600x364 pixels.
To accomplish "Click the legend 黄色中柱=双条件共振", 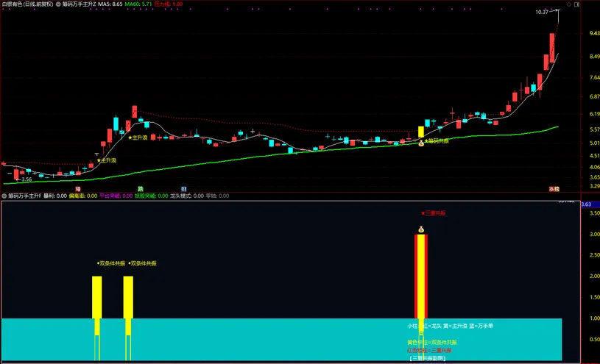I will 432,342.
